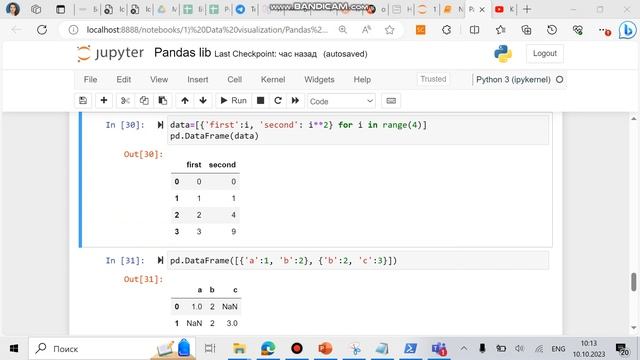Click the Trusted notebook indicator
640x360 pixels.
click(x=433, y=79)
